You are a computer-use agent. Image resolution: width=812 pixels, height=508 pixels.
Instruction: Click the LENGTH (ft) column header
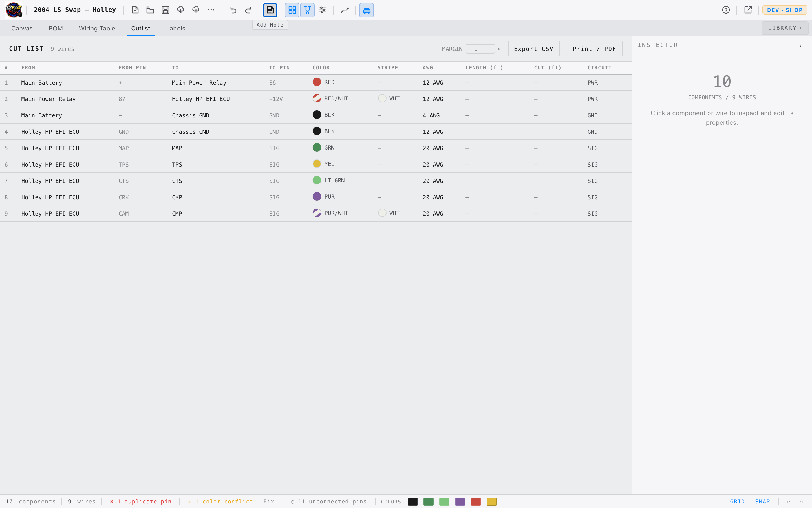484,68
